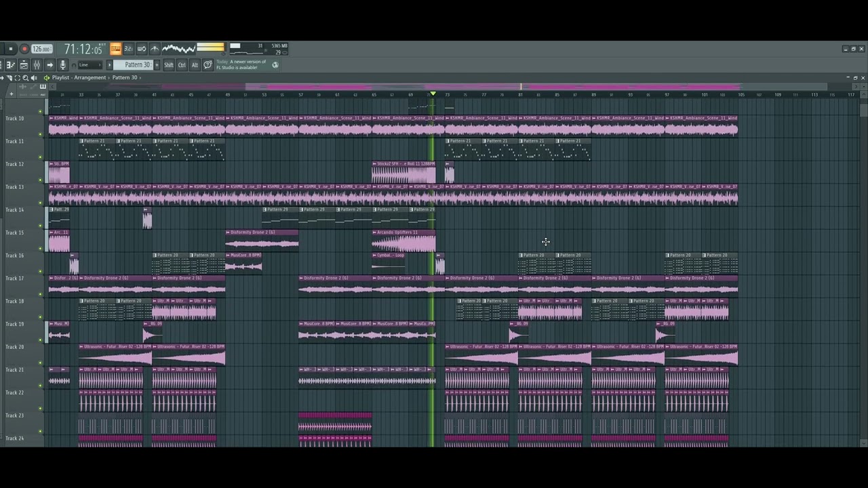Screen dimensions: 868x488
Task: Select the playlist tool with box icon
Action: click(x=9, y=78)
